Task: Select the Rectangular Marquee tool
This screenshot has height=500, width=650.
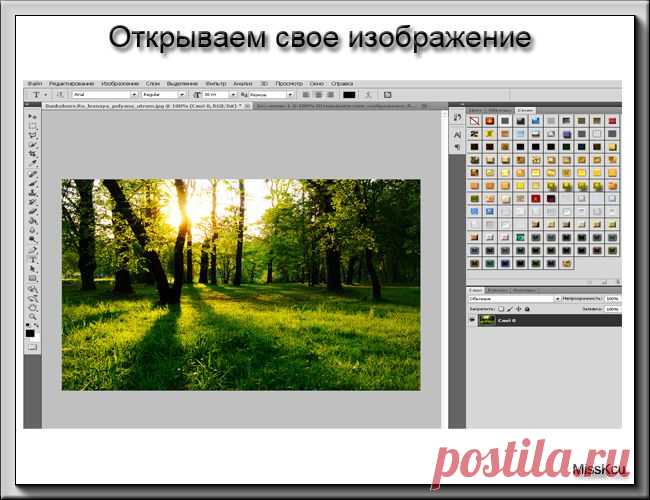Action: (x=32, y=126)
